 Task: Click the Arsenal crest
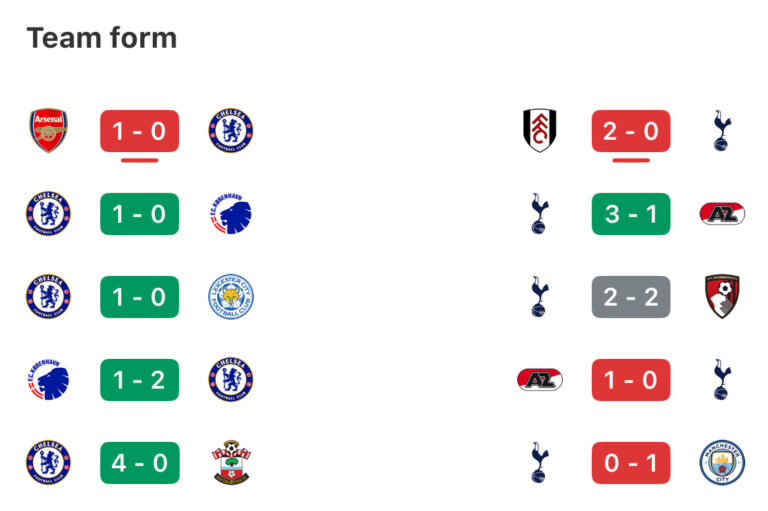point(48,131)
